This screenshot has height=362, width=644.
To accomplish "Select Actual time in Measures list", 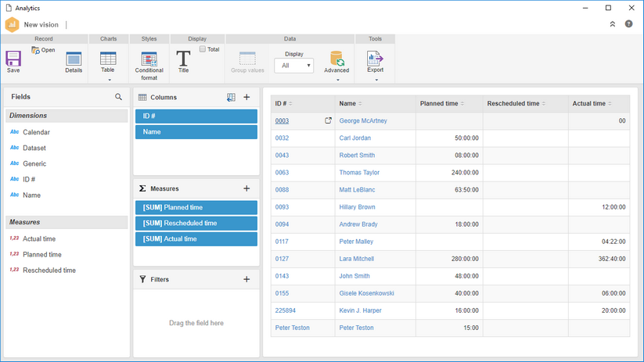I will tap(39, 239).
